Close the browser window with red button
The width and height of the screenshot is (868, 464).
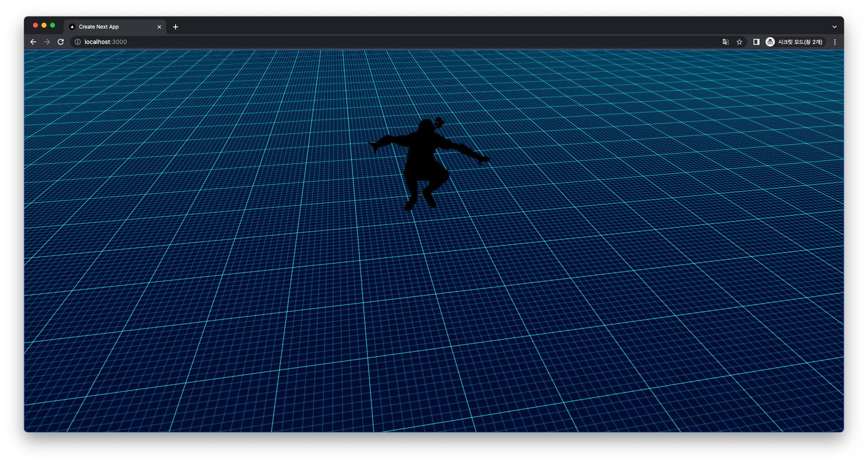[x=35, y=26]
